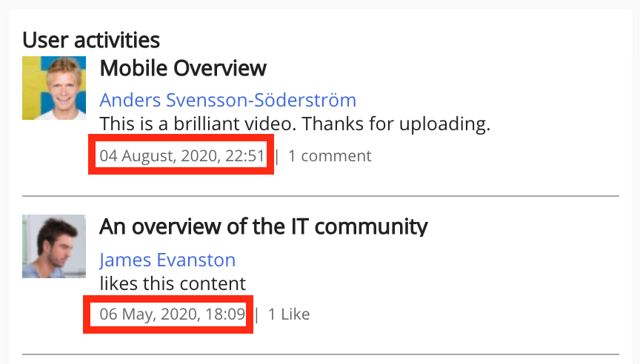
Task: Click the brilliant video comment text
Action: [295, 124]
